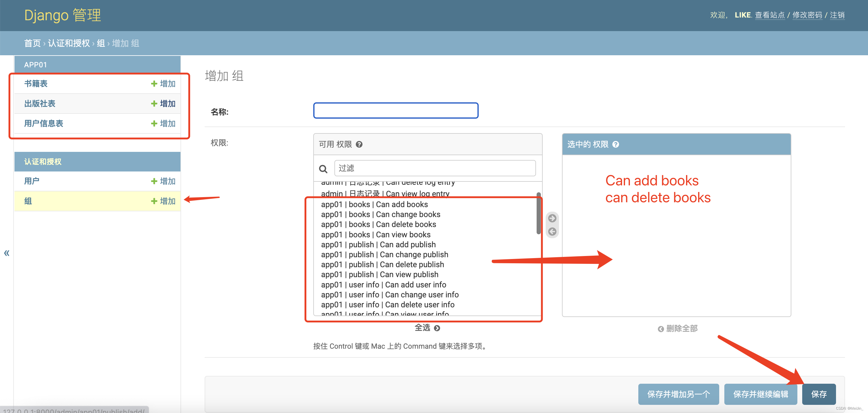Screen dimensions: 868x413
Task: Collapse the sidebar with the « toggle
Action: pos(6,253)
